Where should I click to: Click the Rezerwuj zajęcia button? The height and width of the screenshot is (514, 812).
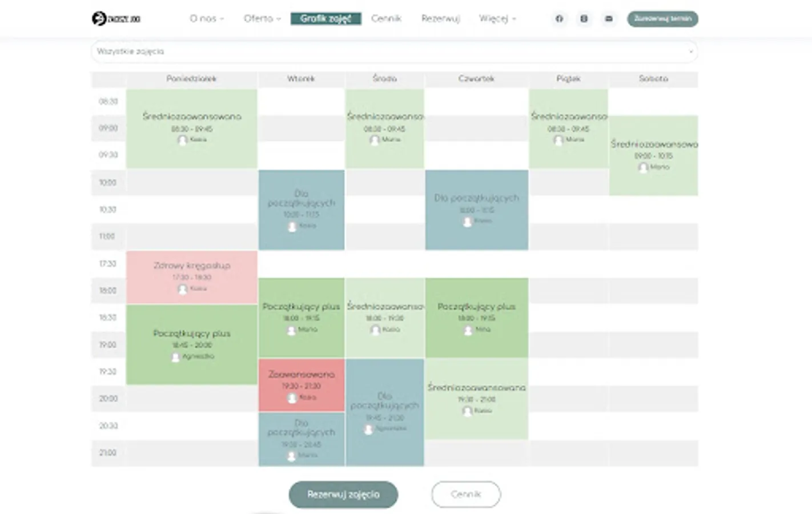(343, 495)
